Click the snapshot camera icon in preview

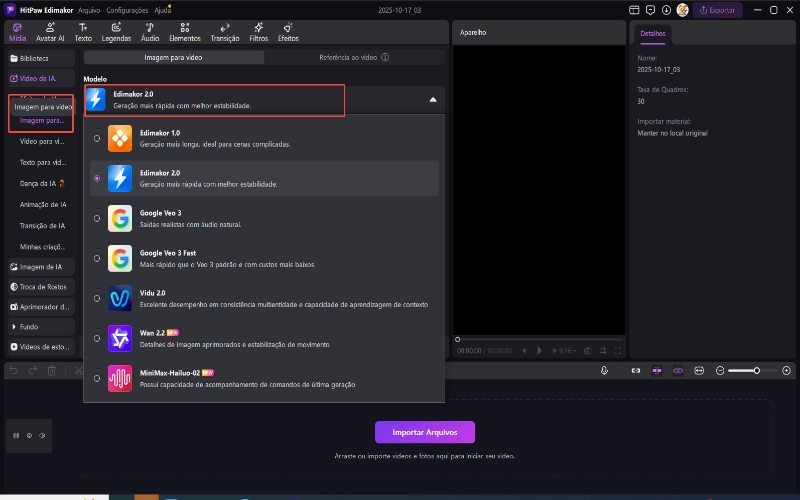(x=588, y=351)
